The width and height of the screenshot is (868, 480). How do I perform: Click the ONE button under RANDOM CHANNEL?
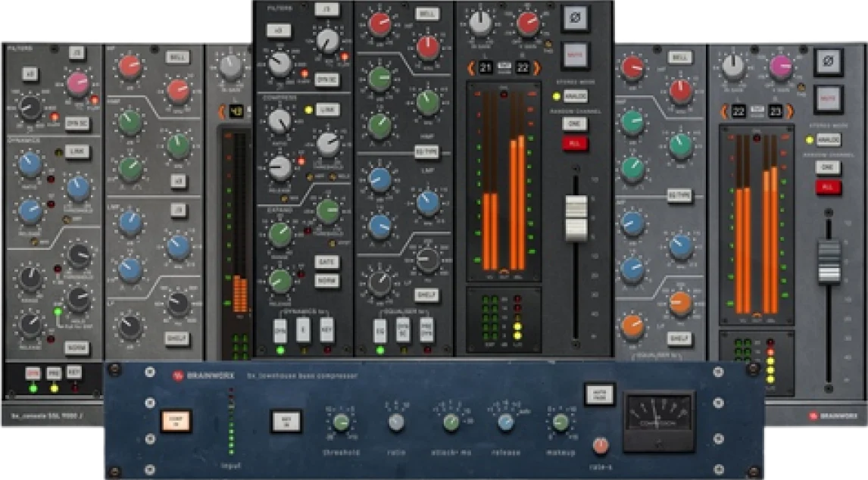click(576, 123)
